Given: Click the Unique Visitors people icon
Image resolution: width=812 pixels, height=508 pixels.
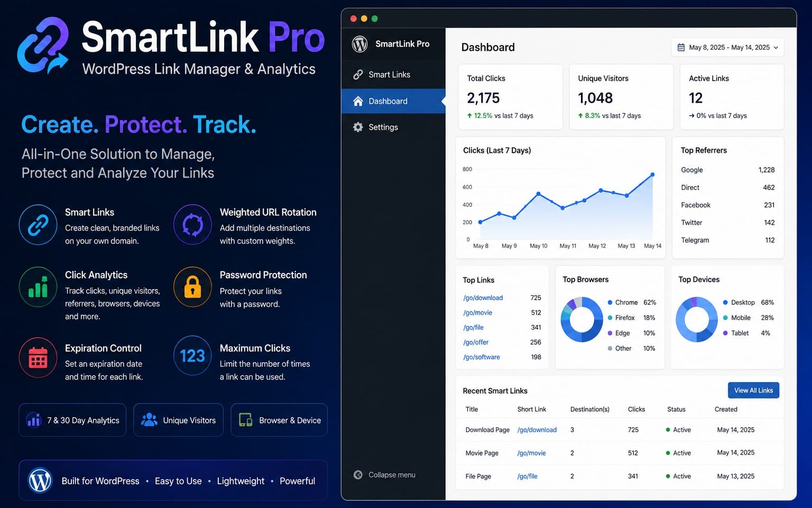Looking at the screenshot, I should pyautogui.click(x=149, y=420).
